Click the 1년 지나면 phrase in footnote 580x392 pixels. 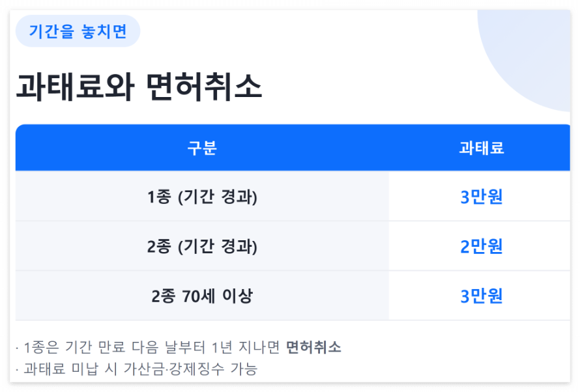(246, 347)
